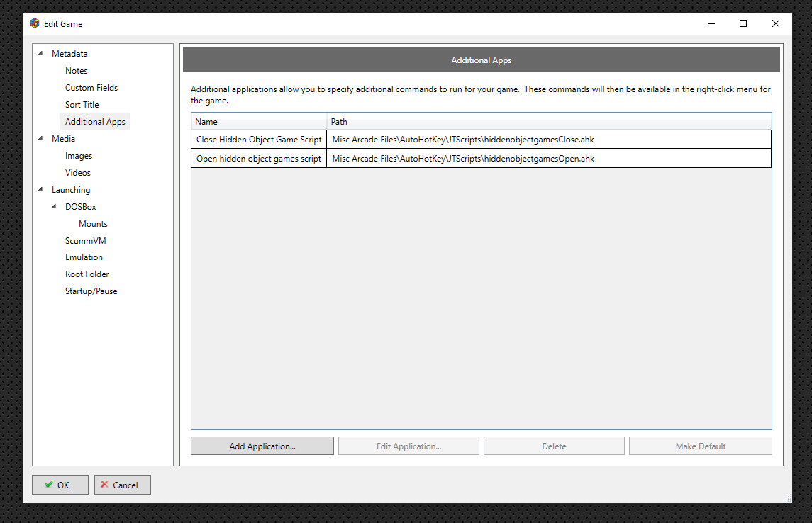
Task: Collapse the DOSBox tree node
Action: tap(54, 207)
